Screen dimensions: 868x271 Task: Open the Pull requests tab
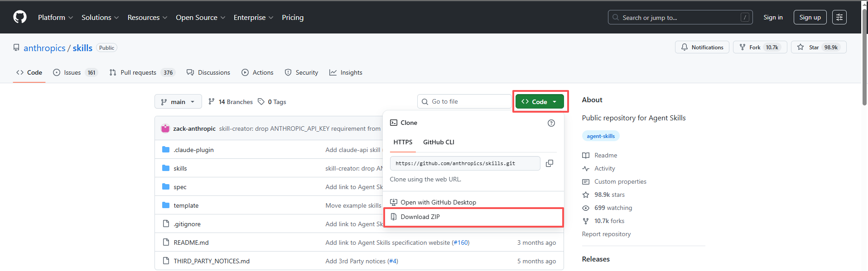click(x=142, y=72)
